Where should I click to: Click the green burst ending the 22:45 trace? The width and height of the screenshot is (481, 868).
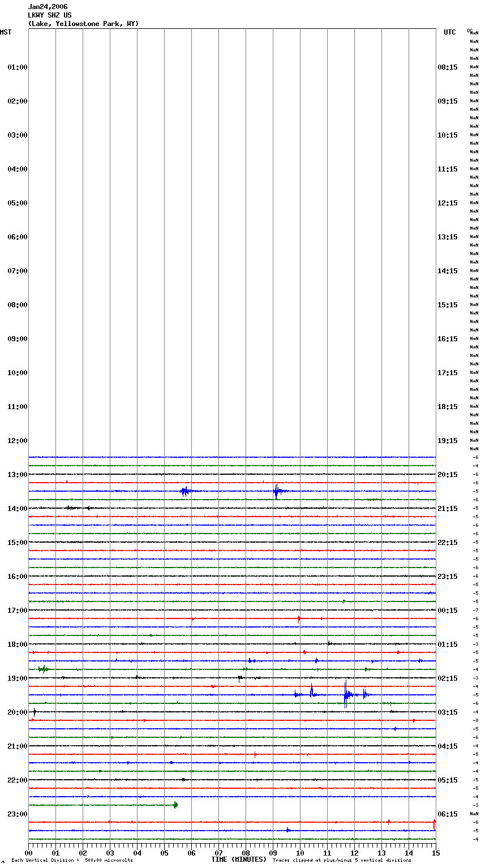tap(175, 805)
